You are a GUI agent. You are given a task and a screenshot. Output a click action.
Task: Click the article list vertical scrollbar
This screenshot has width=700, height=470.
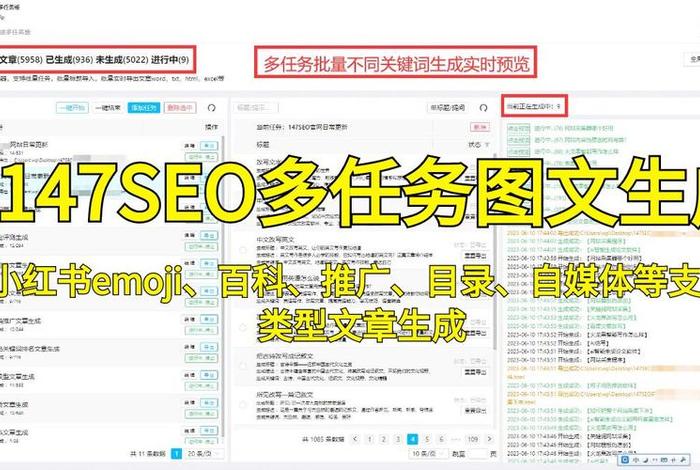tap(494, 252)
